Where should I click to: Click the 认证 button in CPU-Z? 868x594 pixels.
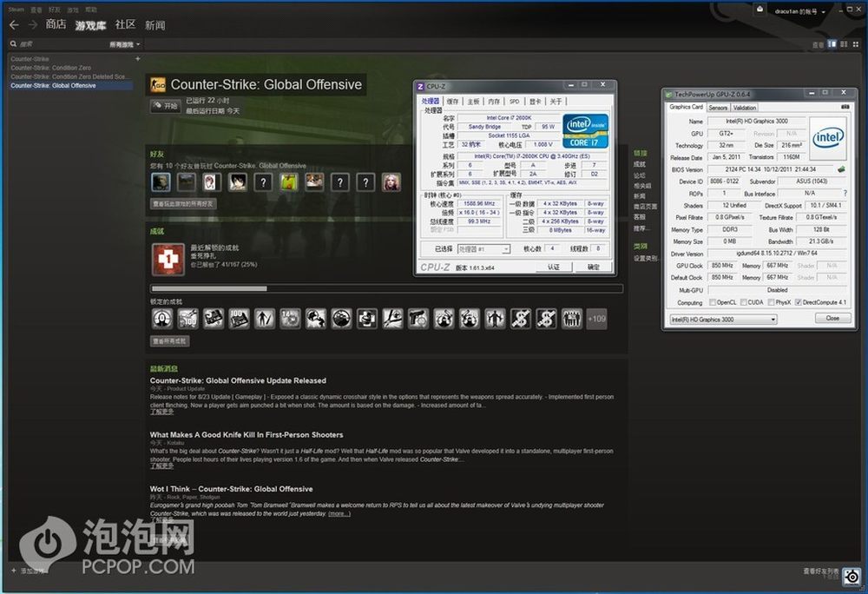pos(554,267)
